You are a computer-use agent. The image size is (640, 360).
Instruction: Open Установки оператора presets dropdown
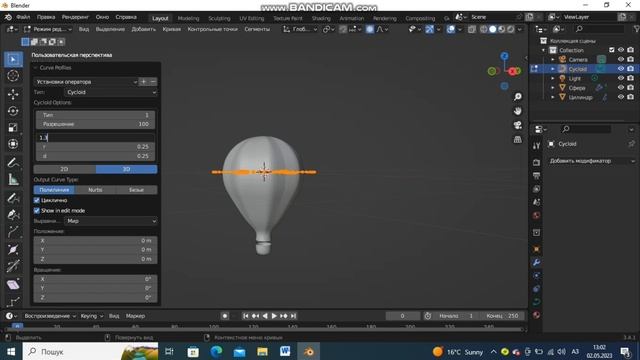pyautogui.click(x=86, y=82)
